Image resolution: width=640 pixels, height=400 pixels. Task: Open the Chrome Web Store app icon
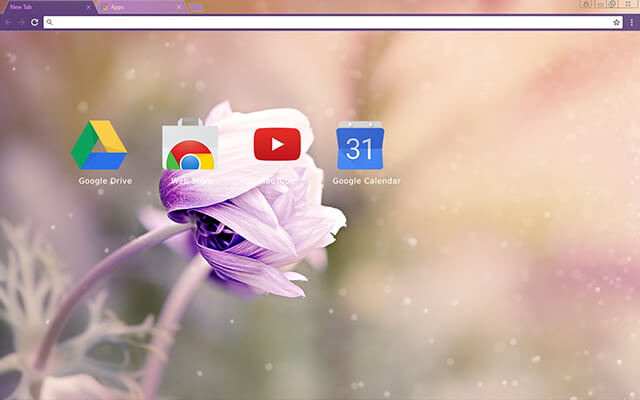[x=190, y=144]
